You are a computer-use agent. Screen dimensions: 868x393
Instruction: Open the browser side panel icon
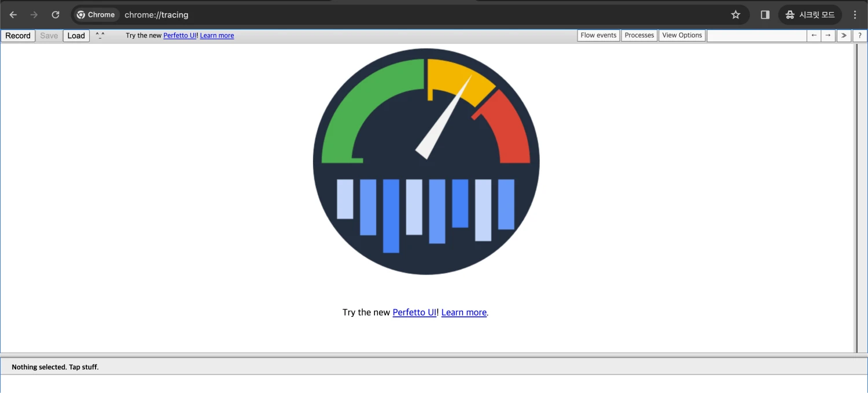tap(765, 15)
